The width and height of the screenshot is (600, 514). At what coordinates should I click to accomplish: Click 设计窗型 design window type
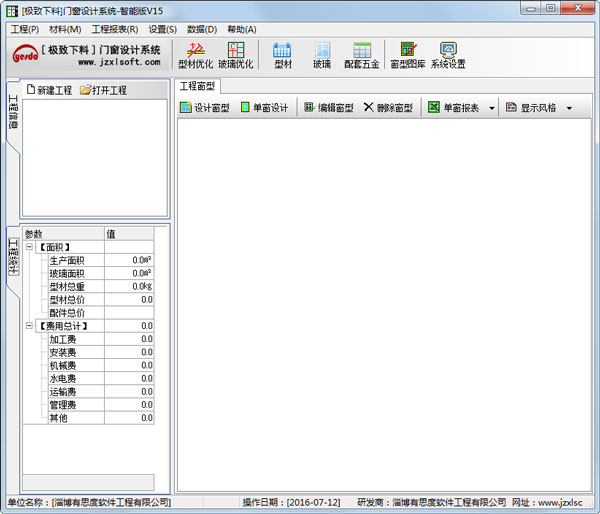[x=205, y=108]
